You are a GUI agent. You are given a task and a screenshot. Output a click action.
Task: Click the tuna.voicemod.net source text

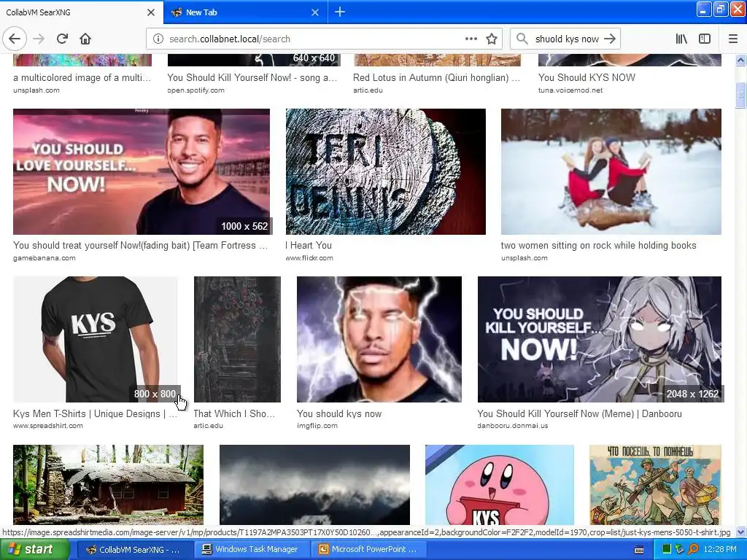pos(570,90)
